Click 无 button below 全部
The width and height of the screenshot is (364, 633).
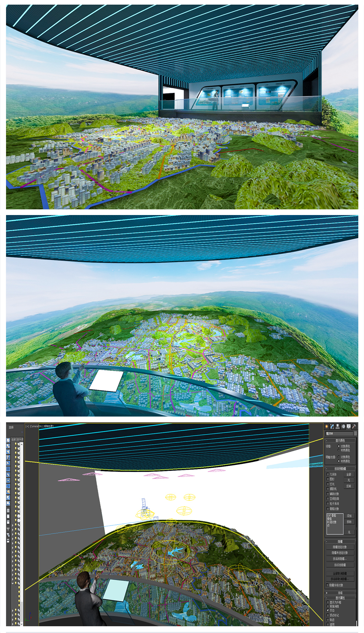point(349,480)
